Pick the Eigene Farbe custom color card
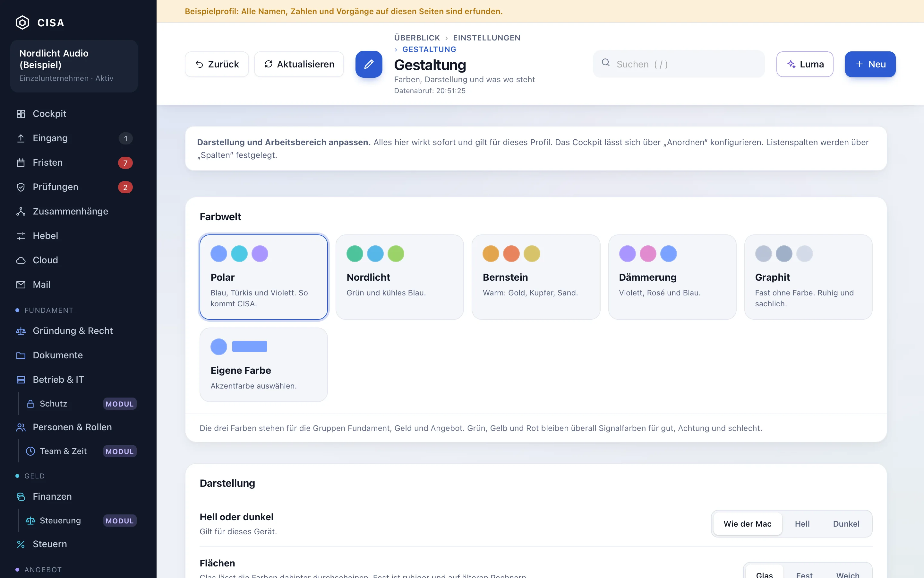Screen dimensions: 924x578 [x=263, y=365]
